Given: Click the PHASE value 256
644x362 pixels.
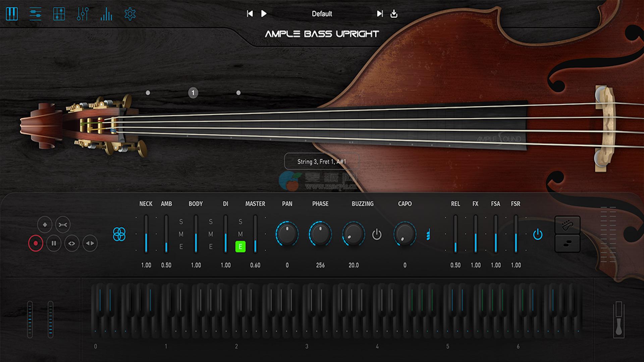Looking at the screenshot, I should coord(320,265).
